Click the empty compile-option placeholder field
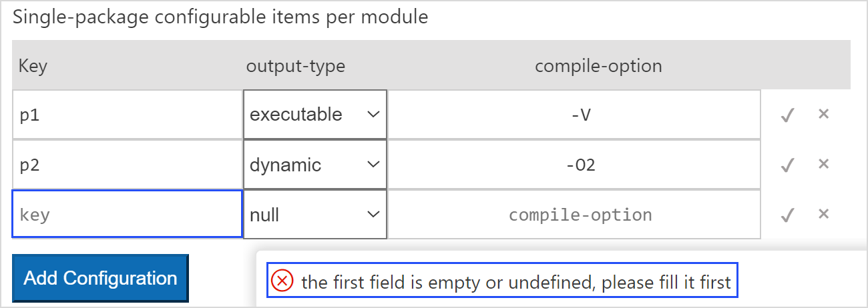 (x=574, y=215)
